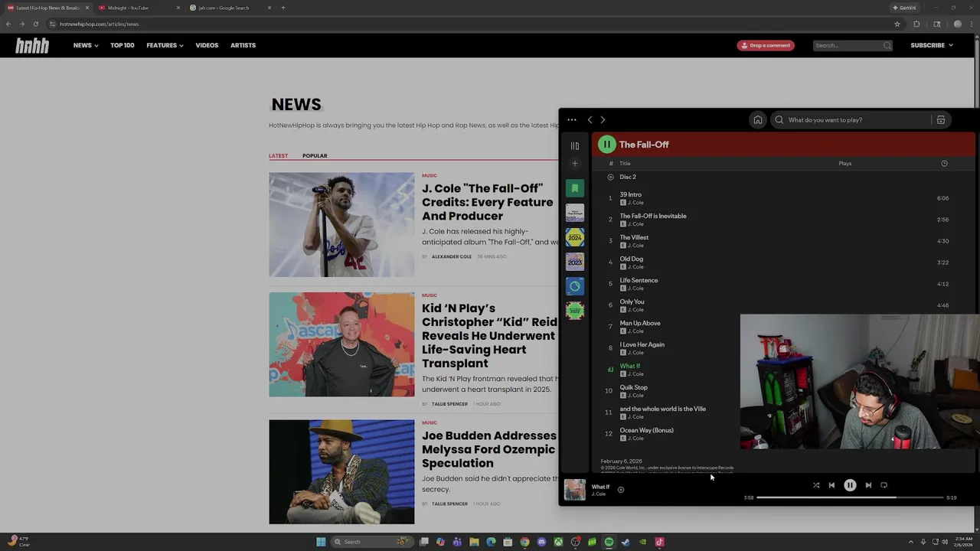Viewport: 980px width, 551px height.
Task: Go to TOP 100 page
Action: pyautogui.click(x=122, y=45)
